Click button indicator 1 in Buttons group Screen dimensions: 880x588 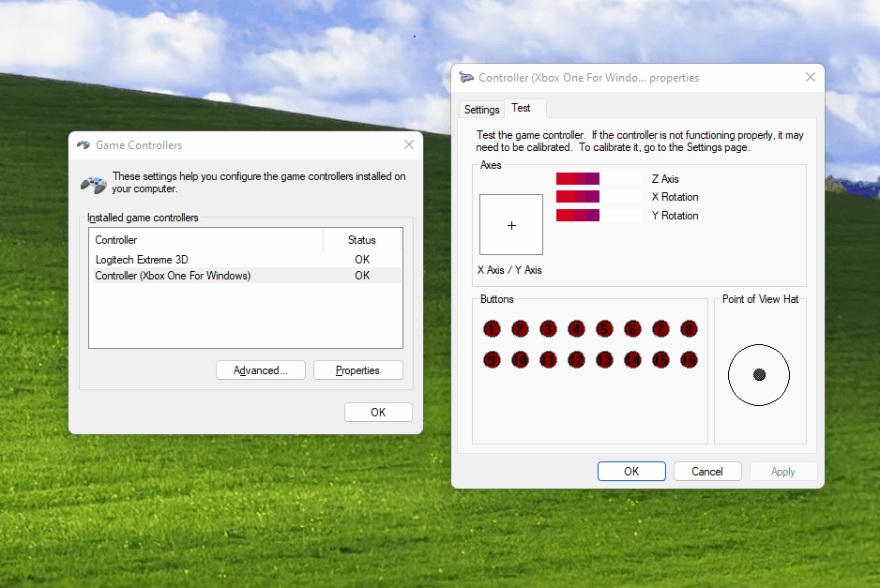pos(492,329)
